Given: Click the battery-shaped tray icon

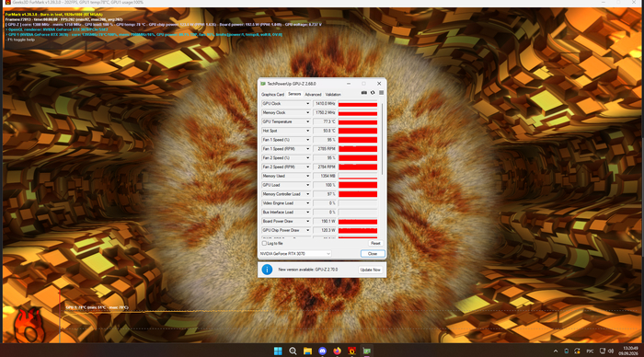Looking at the screenshot, I should (567, 351).
